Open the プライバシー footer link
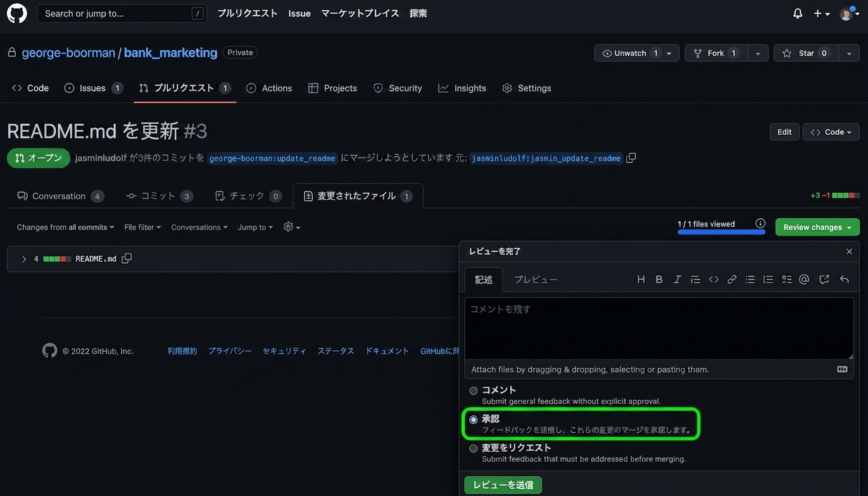 pos(230,351)
